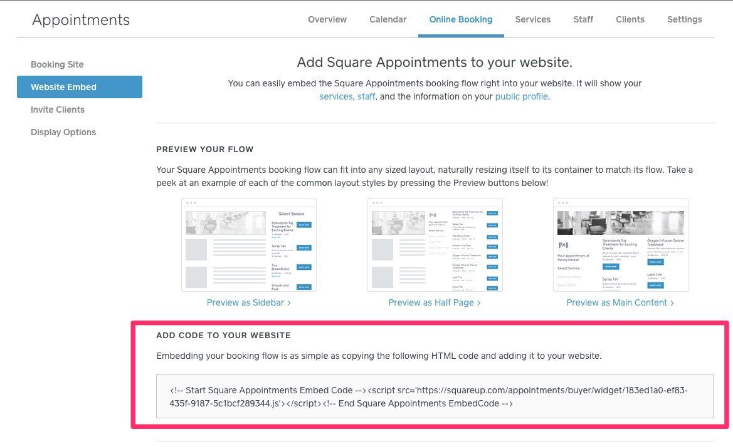Go to the Services tab
This screenshot has width=733, height=447.
tap(533, 19)
